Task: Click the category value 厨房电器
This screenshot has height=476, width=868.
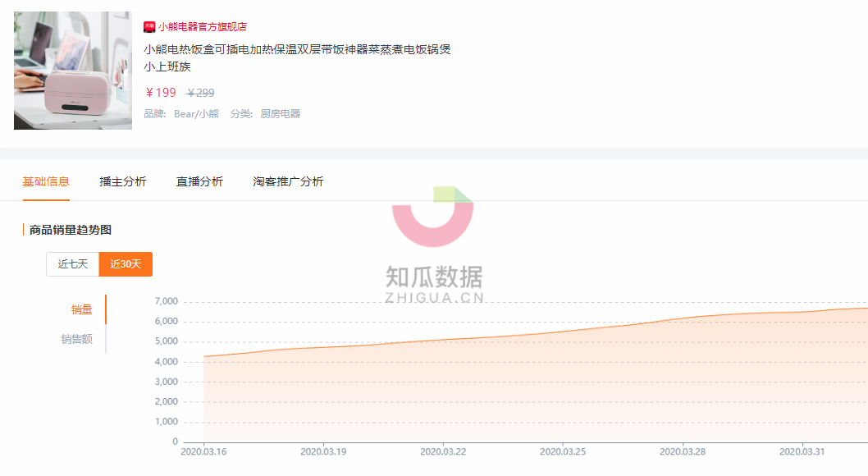Action: point(280,114)
